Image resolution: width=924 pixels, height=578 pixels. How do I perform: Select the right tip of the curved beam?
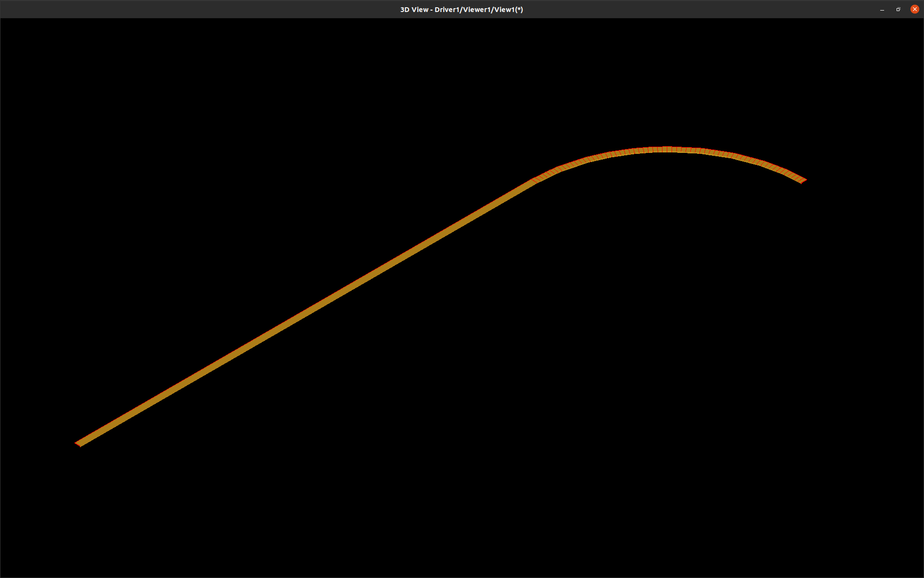[802, 181]
